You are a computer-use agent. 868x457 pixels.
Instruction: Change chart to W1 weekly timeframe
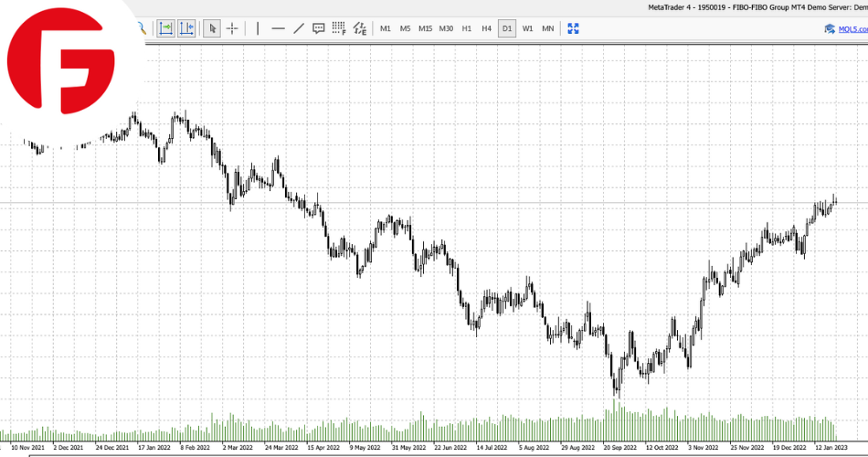[x=527, y=28]
